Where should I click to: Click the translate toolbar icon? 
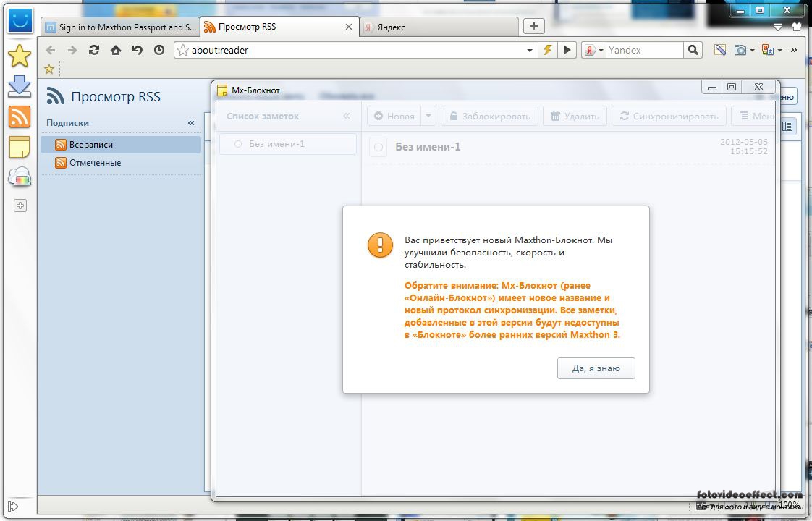[x=767, y=50]
